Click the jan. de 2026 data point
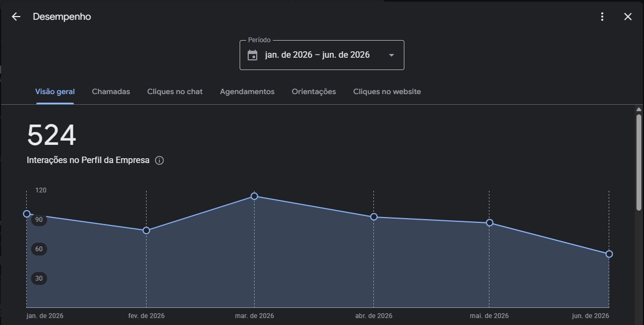The image size is (644, 325). (27, 214)
